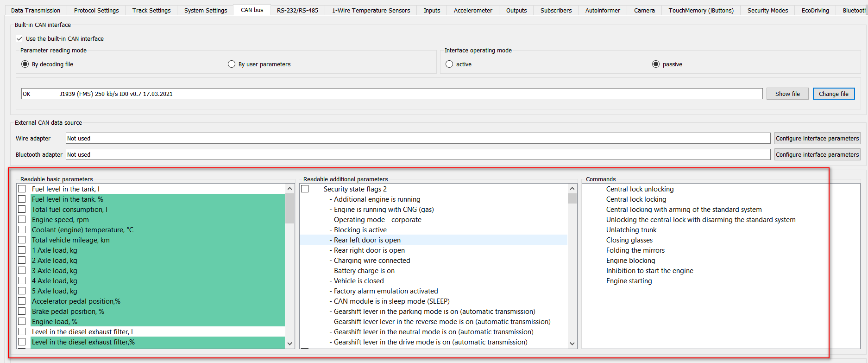The image size is (868, 363).
Task: Click the 'Change file' button
Action: pos(833,94)
